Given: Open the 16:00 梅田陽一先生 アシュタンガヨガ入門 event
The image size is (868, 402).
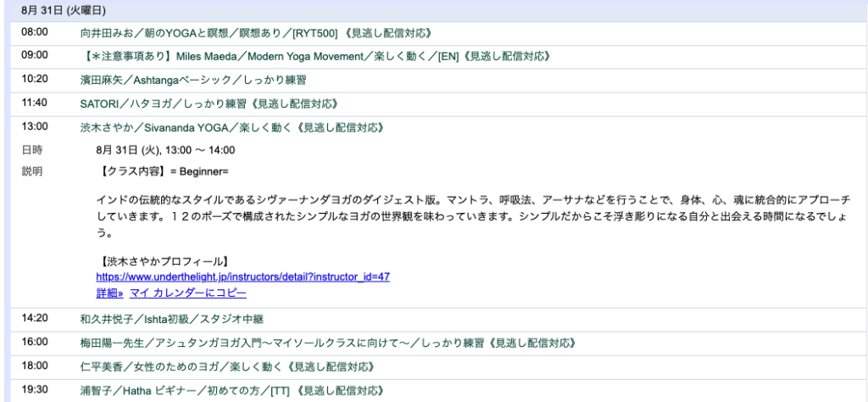Looking at the screenshot, I should 328,343.
